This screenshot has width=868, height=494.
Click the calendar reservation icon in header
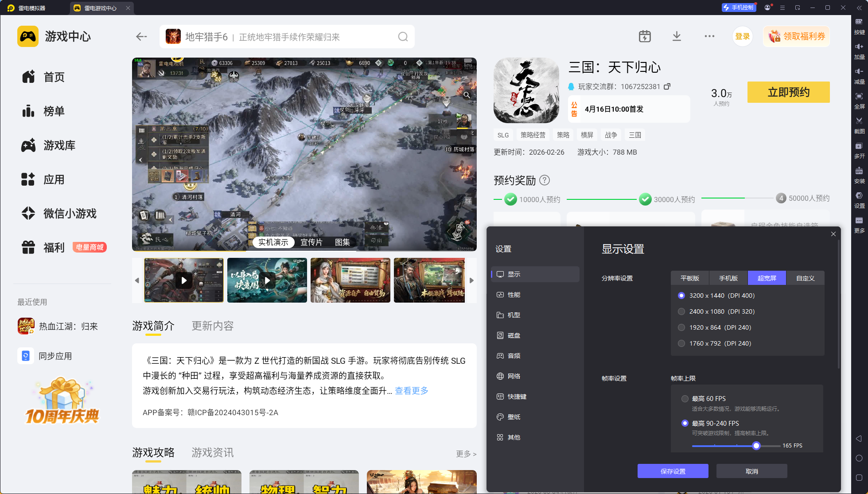[645, 36]
